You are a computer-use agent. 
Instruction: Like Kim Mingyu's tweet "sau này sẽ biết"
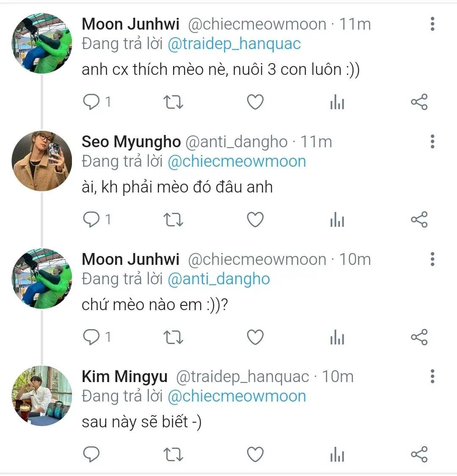[x=255, y=455]
